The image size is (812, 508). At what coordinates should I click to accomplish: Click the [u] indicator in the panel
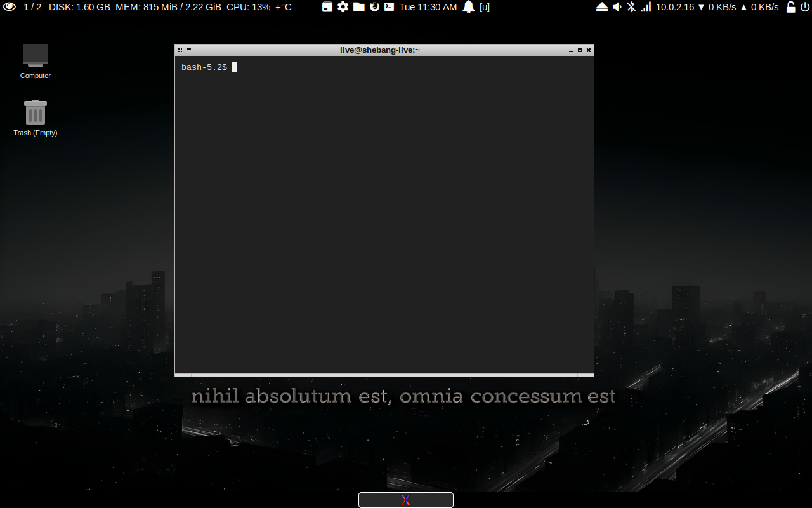pyautogui.click(x=485, y=7)
